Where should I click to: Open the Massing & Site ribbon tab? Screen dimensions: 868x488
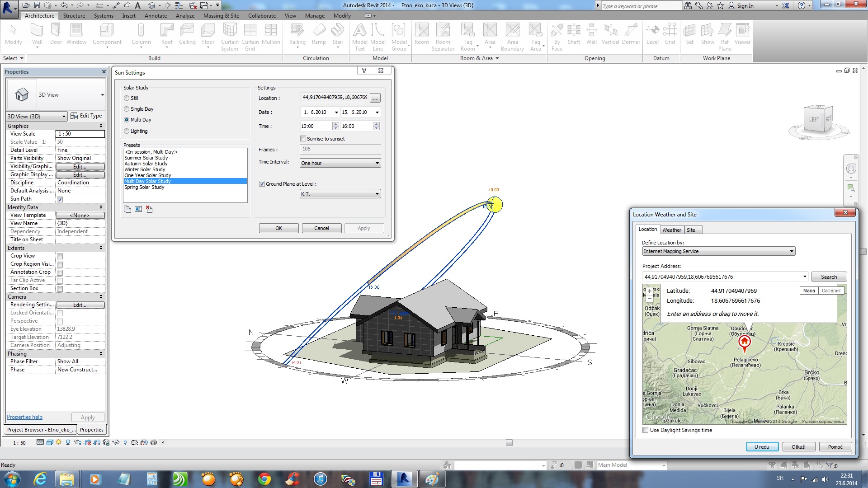click(221, 15)
